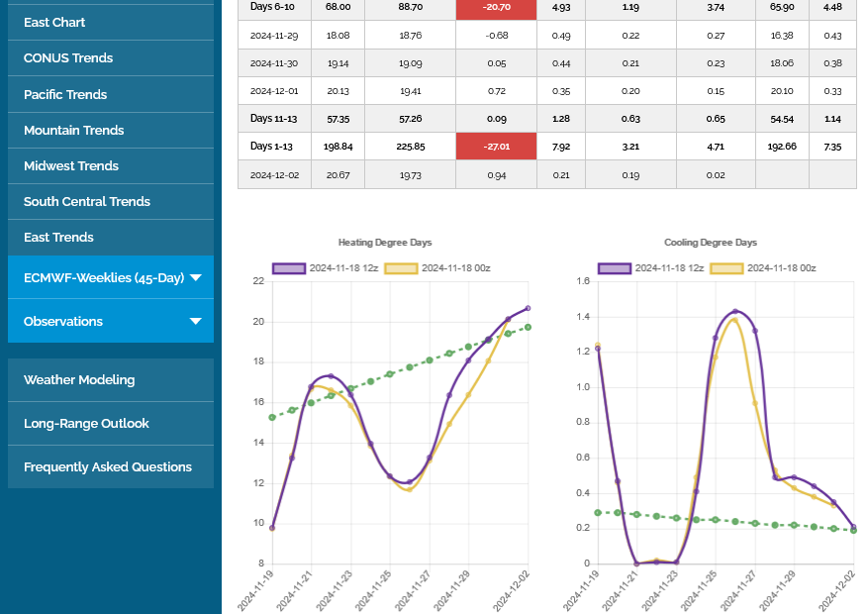Go to Pacific Trends
The image size is (868, 614).
(65, 95)
